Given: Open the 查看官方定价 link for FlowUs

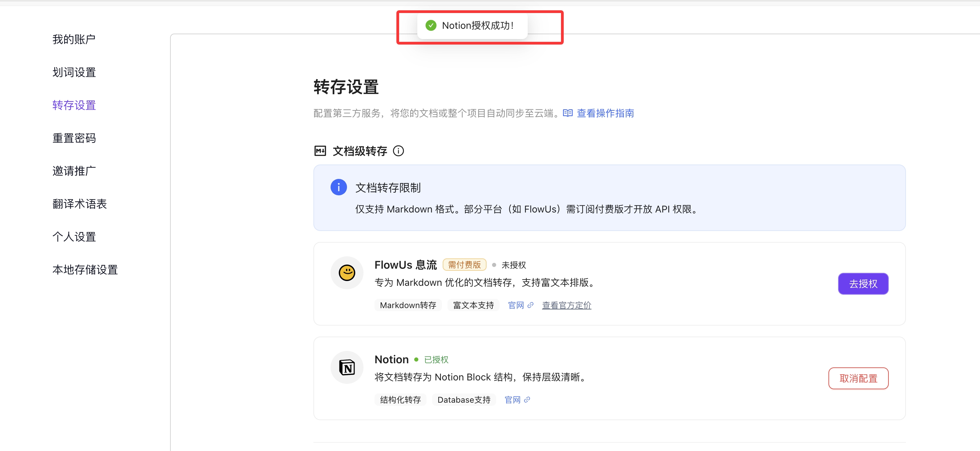Looking at the screenshot, I should pyautogui.click(x=566, y=305).
